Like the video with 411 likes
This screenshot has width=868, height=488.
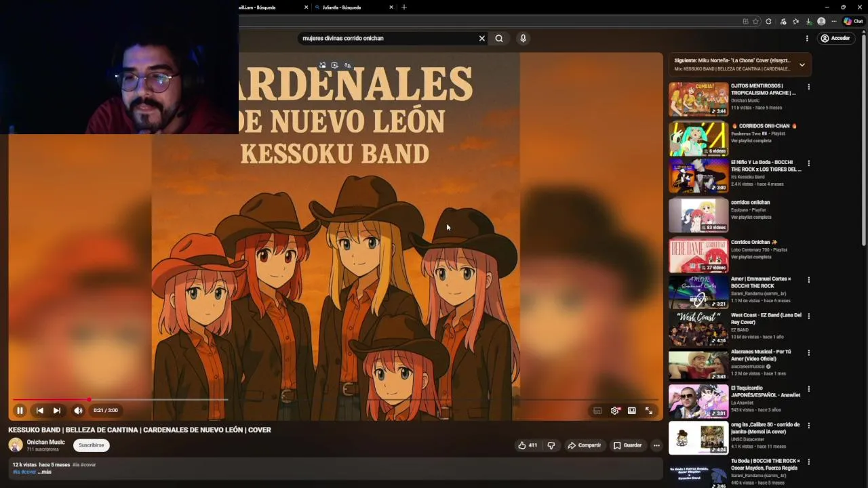[x=528, y=445]
